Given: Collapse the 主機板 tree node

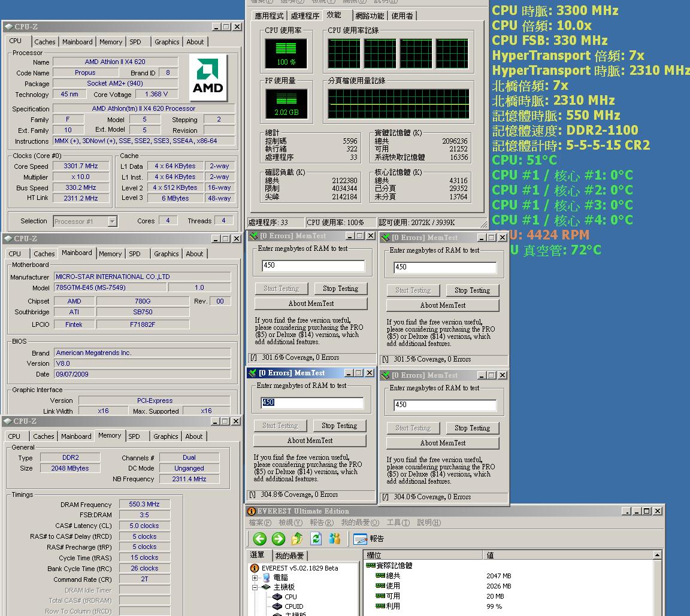Looking at the screenshot, I should pyautogui.click(x=255, y=587).
